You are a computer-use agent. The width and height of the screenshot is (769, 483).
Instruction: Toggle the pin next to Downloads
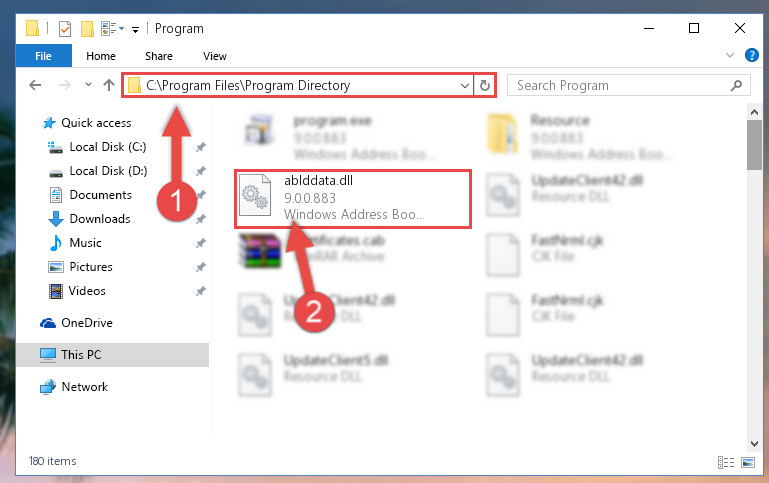(x=201, y=219)
